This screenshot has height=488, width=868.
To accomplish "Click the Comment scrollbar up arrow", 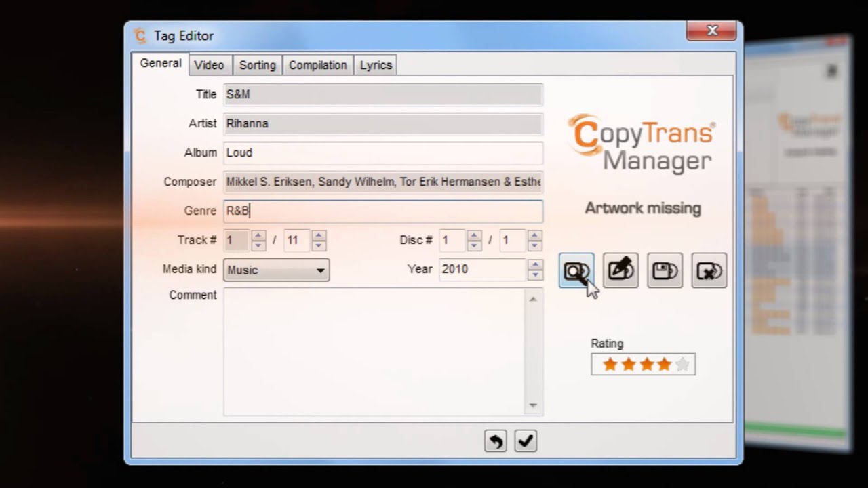I will (533, 299).
